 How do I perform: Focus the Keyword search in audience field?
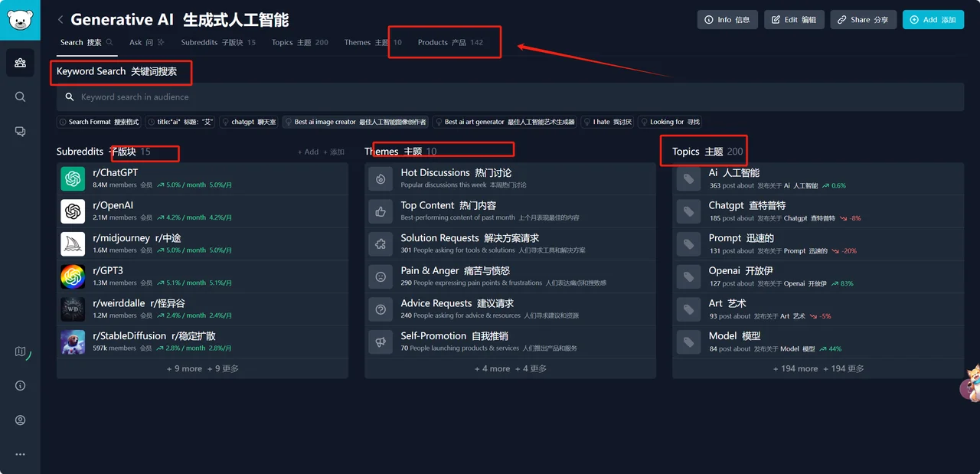coord(510,97)
